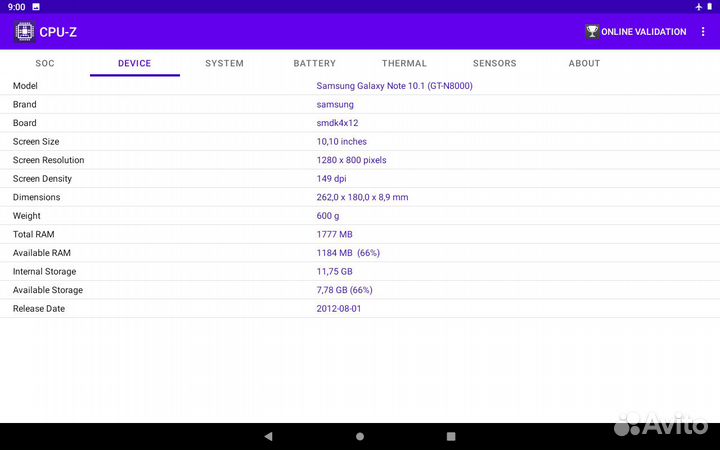
Task: Tap the Android home circle button
Action: coord(360,436)
